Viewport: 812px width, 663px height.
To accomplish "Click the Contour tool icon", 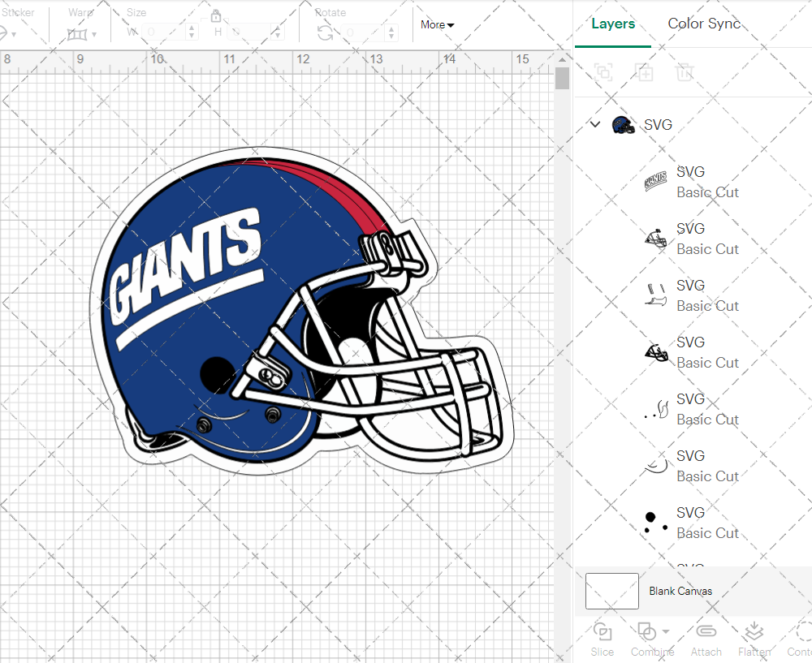I will pos(802,631).
